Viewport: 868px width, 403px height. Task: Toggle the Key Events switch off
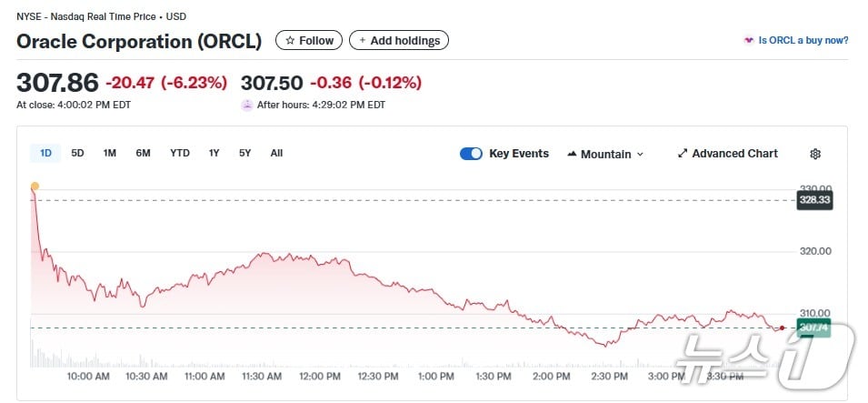click(471, 154)
